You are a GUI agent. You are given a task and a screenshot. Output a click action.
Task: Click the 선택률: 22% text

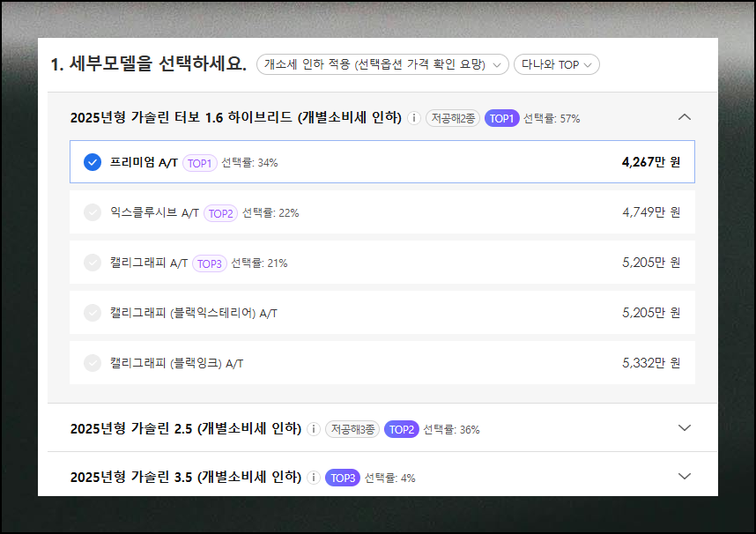pyautogui.click(x=271, y=213)
